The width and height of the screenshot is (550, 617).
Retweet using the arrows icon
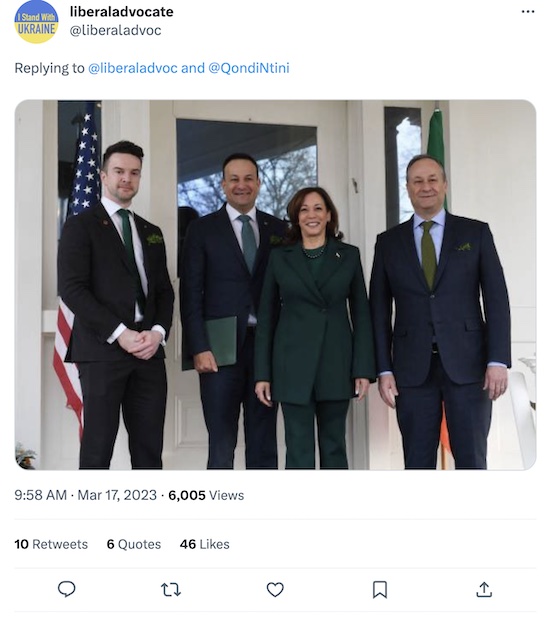click(171, 589)
